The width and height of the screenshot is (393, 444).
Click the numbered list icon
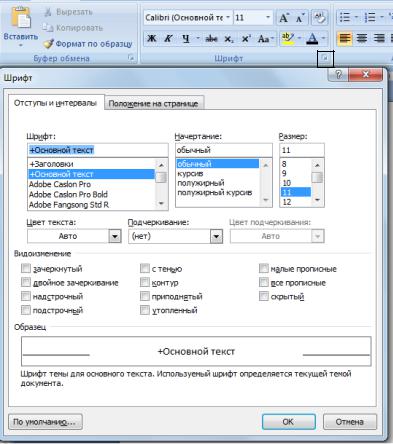click(x=370, y=17)
